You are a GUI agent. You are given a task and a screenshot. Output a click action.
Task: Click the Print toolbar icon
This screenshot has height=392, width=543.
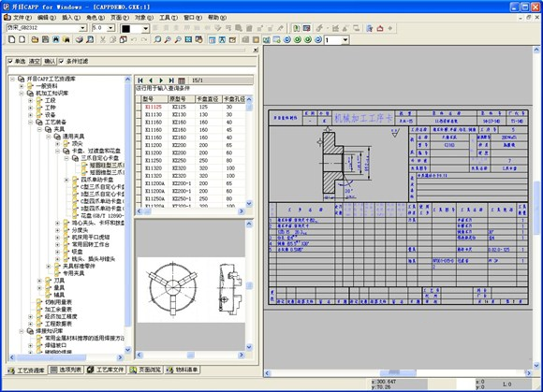80,40
